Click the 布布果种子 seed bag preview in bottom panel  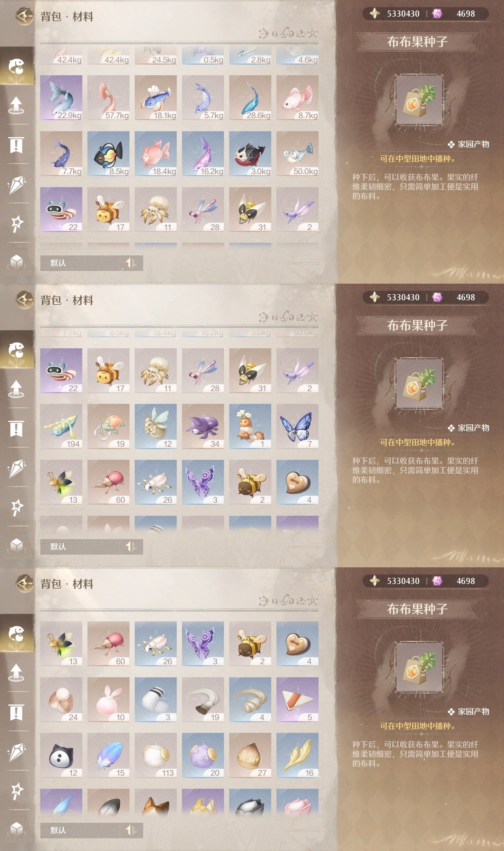tap(419, 667)
